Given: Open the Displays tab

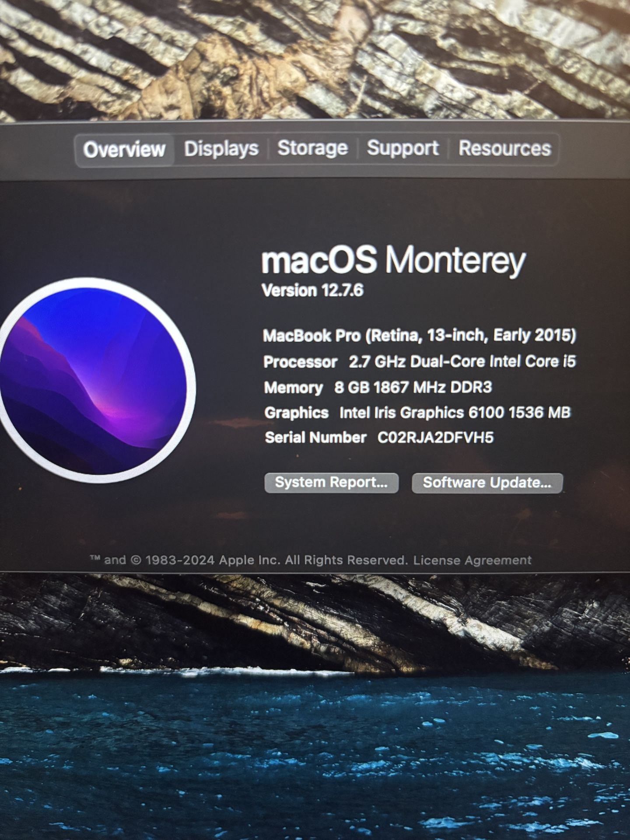Looking at the screenshot, I should [x=221, y=149].
